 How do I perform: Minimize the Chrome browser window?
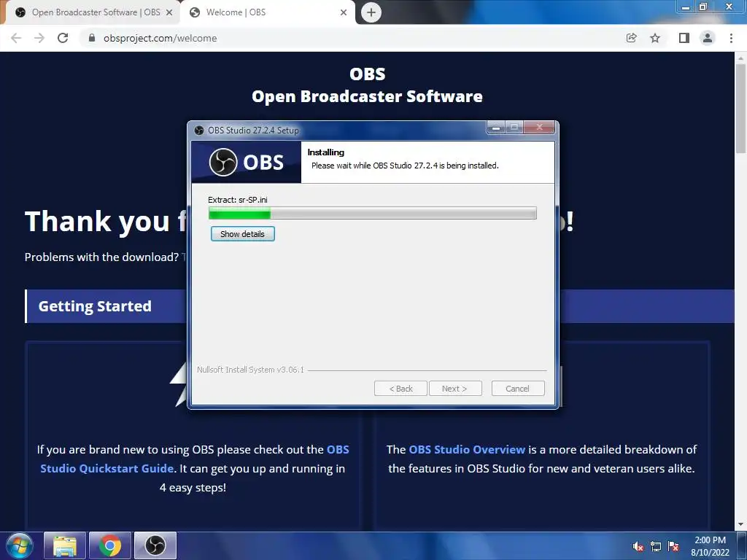click(686, 7)
